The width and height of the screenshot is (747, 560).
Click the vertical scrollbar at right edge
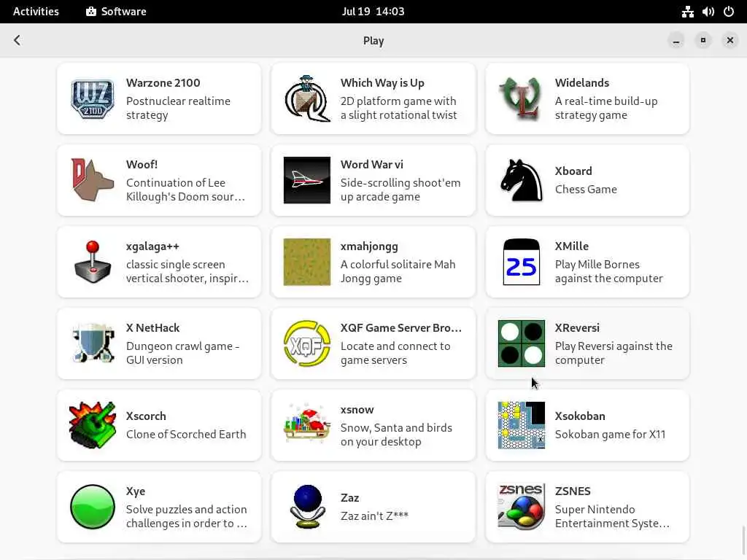coord(743,541)
